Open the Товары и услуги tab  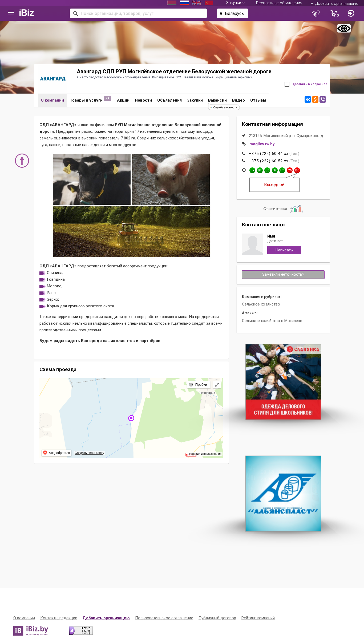86,100
